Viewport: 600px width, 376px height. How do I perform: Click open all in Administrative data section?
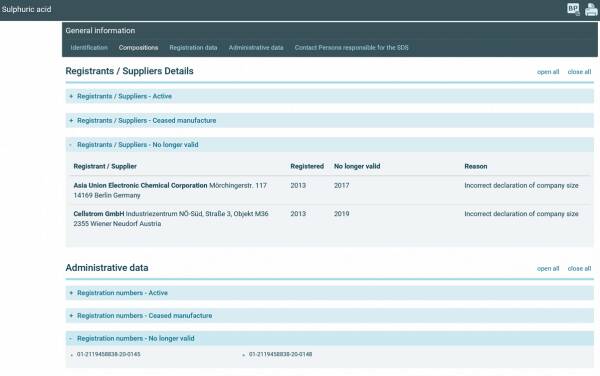coord(548,269)
